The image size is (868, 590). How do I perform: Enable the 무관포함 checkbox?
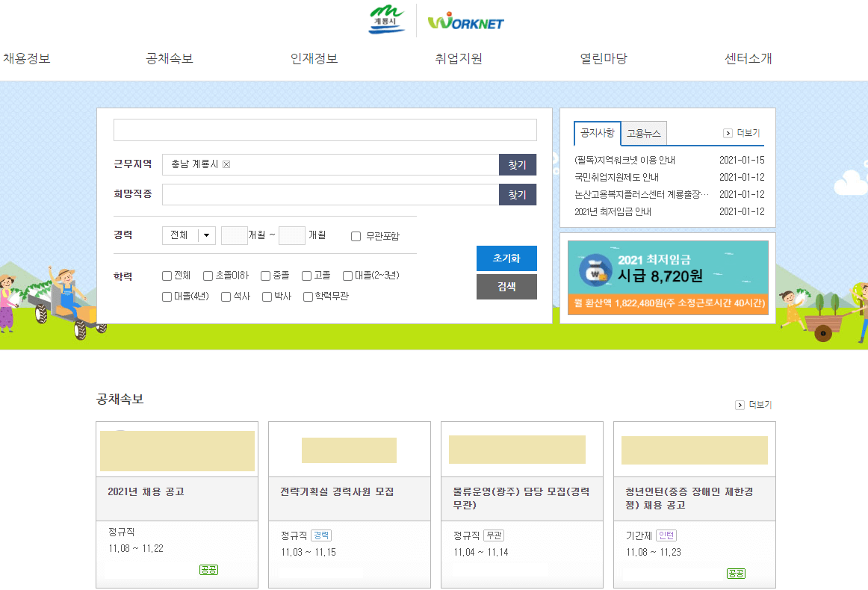356,236
